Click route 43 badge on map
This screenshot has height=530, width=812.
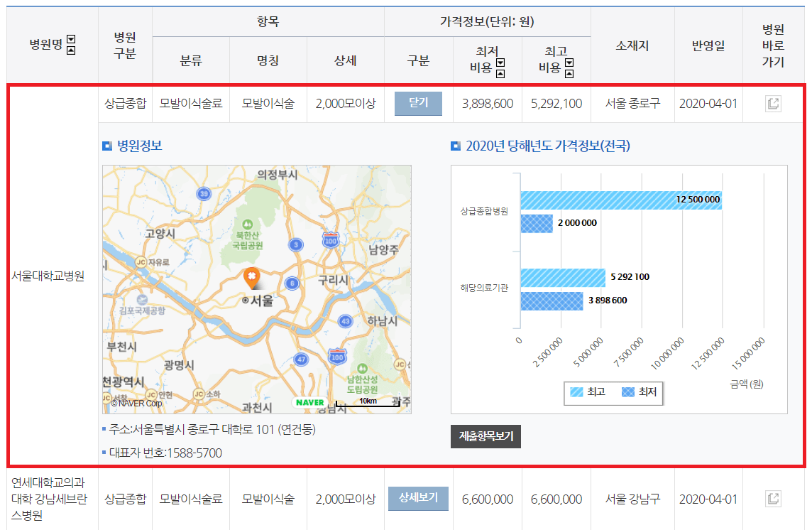tap(346, 321)
